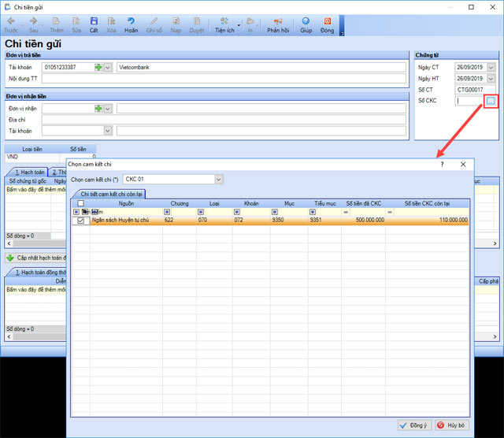The image size is (504, 438).
Task: Open the Ngày HT date dropdown
Action: (491, 79)
